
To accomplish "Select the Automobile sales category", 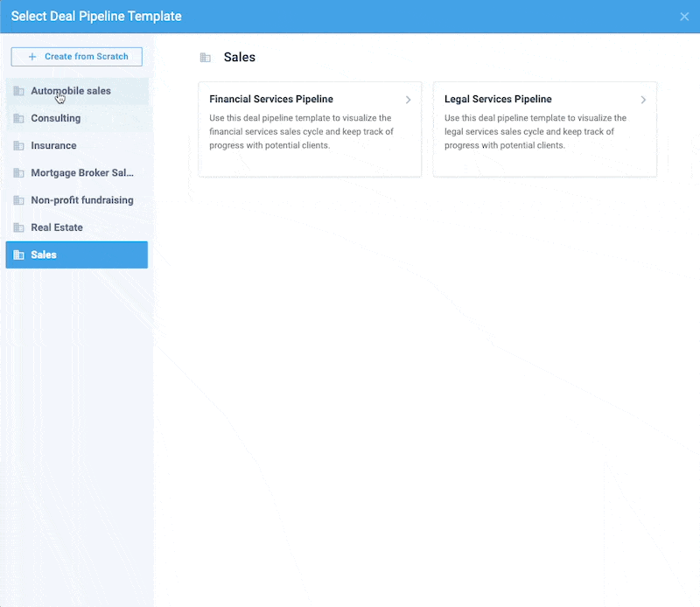I will point(71,91).
